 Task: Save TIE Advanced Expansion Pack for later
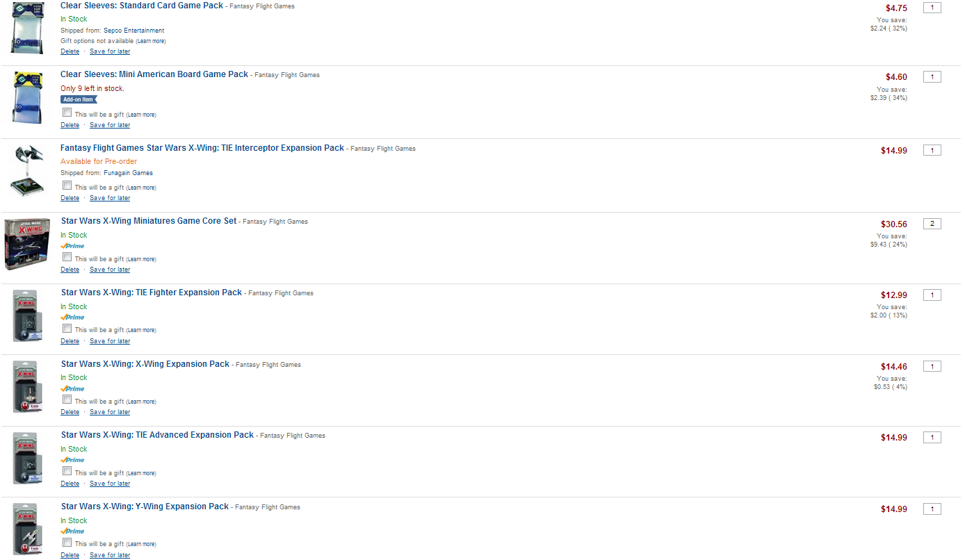point(110,484)
